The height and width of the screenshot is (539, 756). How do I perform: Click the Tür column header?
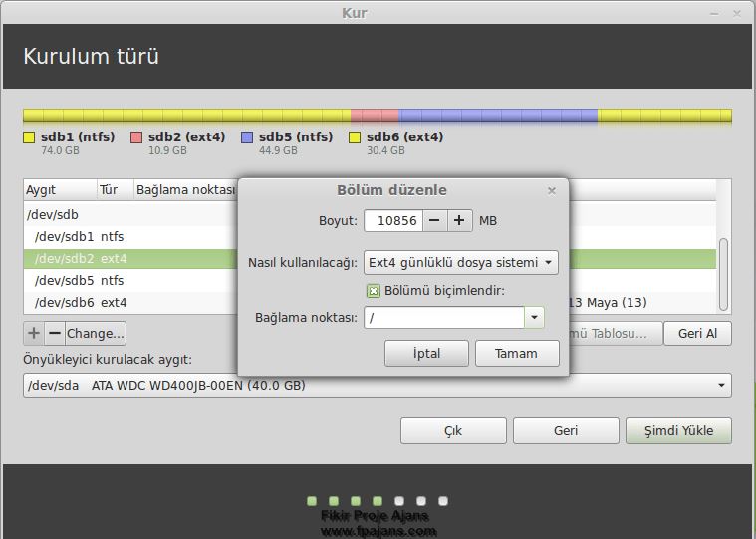116,190
